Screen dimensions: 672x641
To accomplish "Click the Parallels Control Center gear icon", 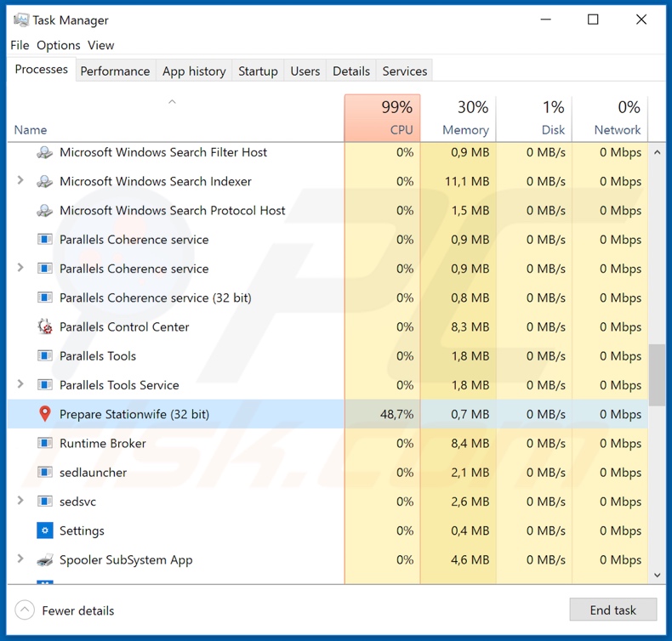I will (45, 326).
